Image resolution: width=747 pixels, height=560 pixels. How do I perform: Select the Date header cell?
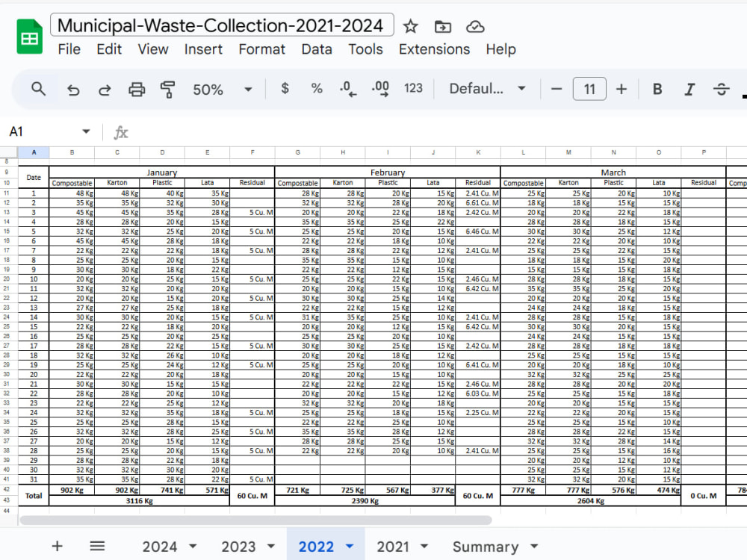tap(34, 178)
